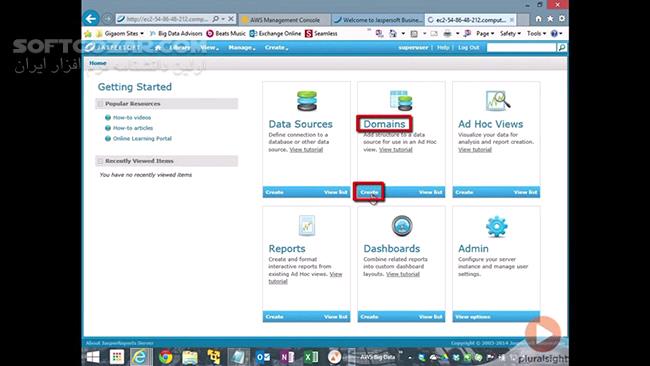Open the Internet Explorer home icon
The image size is (650, 366).
pos(538,19)
